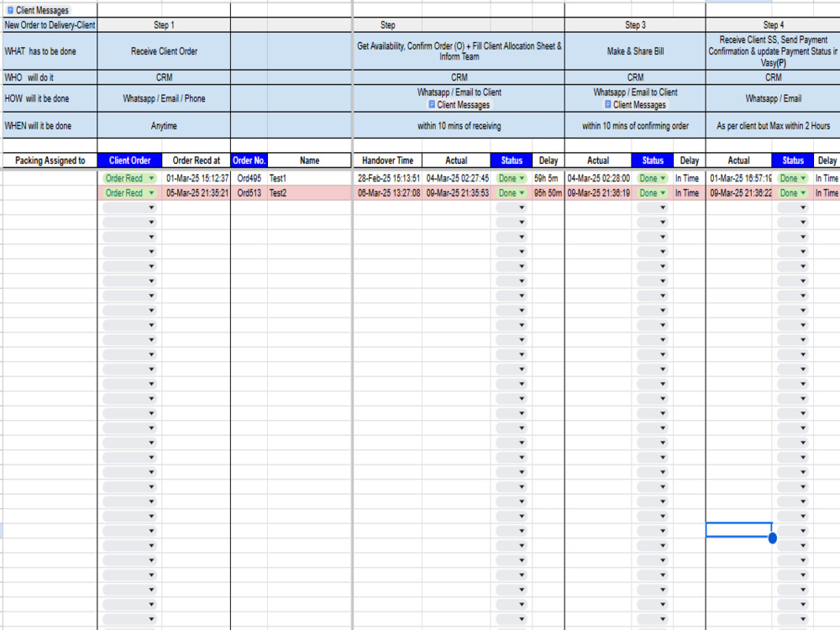Select the Order Recd at header cell
The image size is (840, 630).
click(x=196, y=160)
